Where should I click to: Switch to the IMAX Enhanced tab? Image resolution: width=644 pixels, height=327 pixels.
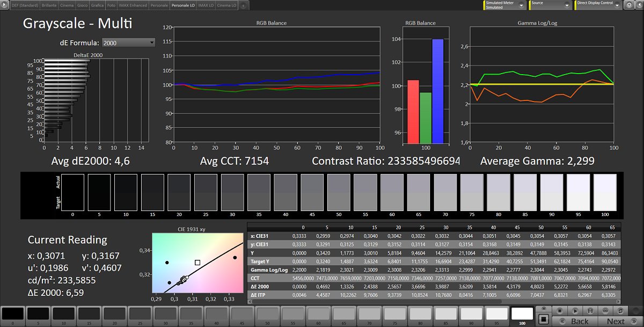coord(133,5)
